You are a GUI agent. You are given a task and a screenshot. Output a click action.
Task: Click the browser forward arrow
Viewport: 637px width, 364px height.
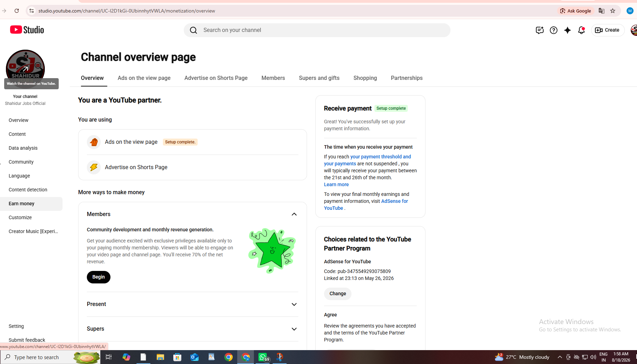tap(4, 11)
